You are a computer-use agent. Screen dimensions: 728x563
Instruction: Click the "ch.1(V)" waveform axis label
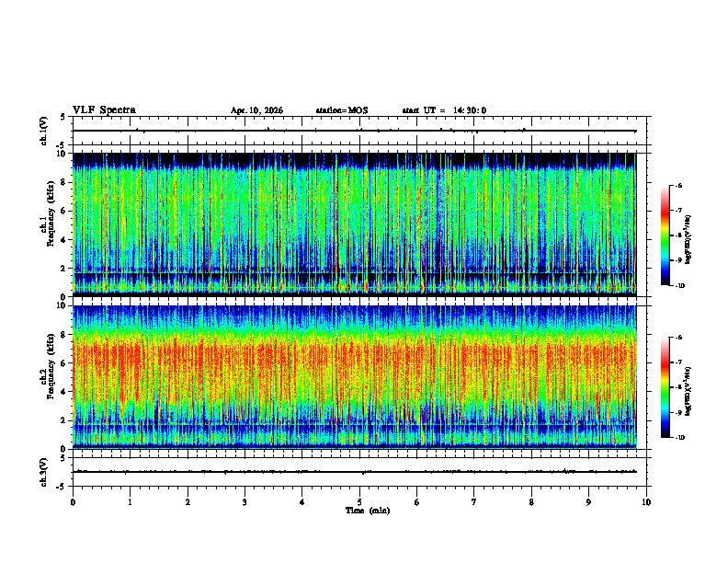point(44,131)
